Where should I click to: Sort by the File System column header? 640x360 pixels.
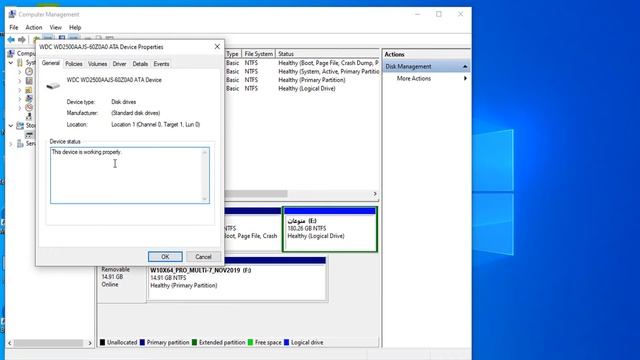click(x=259, y=54)
